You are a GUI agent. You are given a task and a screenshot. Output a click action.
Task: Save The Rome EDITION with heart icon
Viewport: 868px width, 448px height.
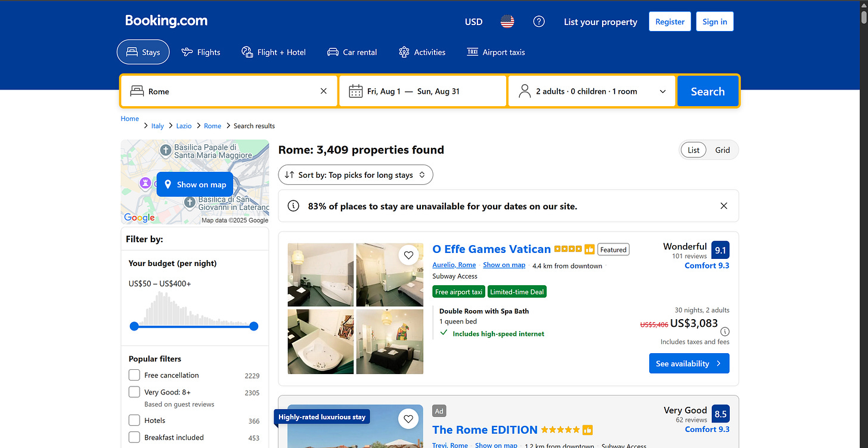coord(408,419)
